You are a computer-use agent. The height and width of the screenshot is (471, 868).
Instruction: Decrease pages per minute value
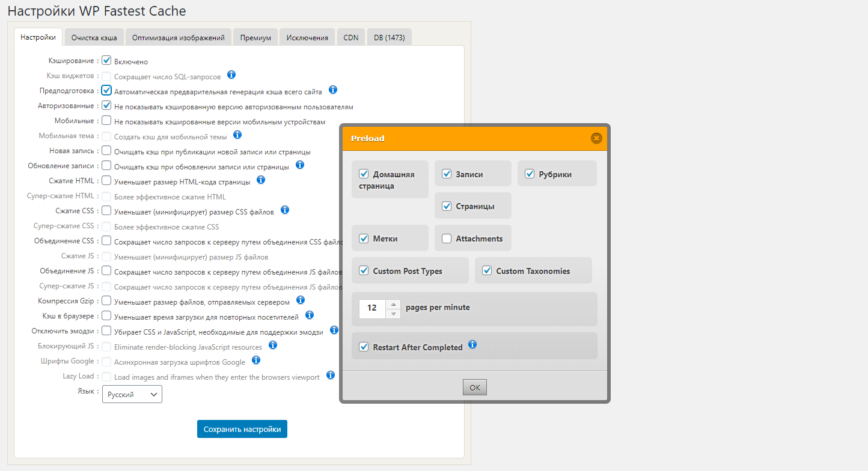click(393, 314)
